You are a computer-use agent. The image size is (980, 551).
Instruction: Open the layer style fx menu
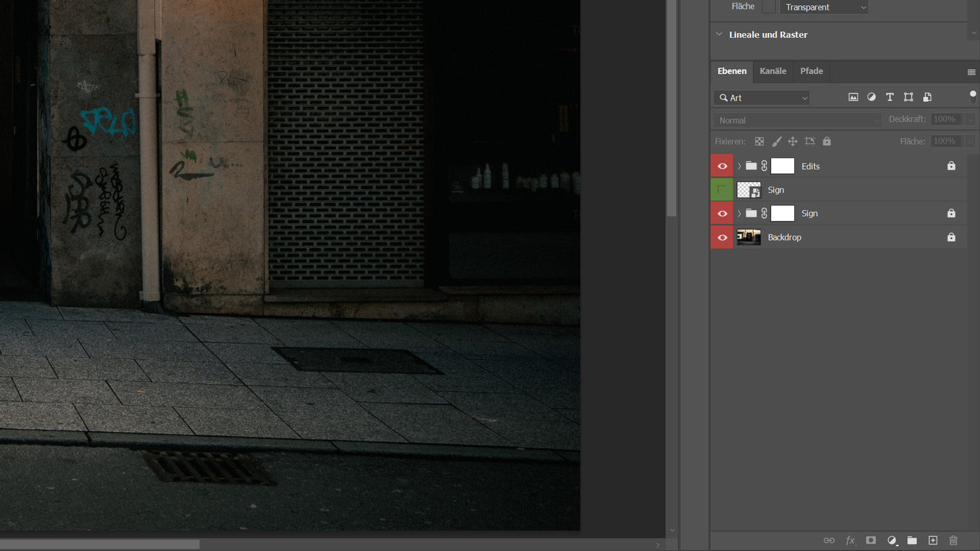click(850, 540)
